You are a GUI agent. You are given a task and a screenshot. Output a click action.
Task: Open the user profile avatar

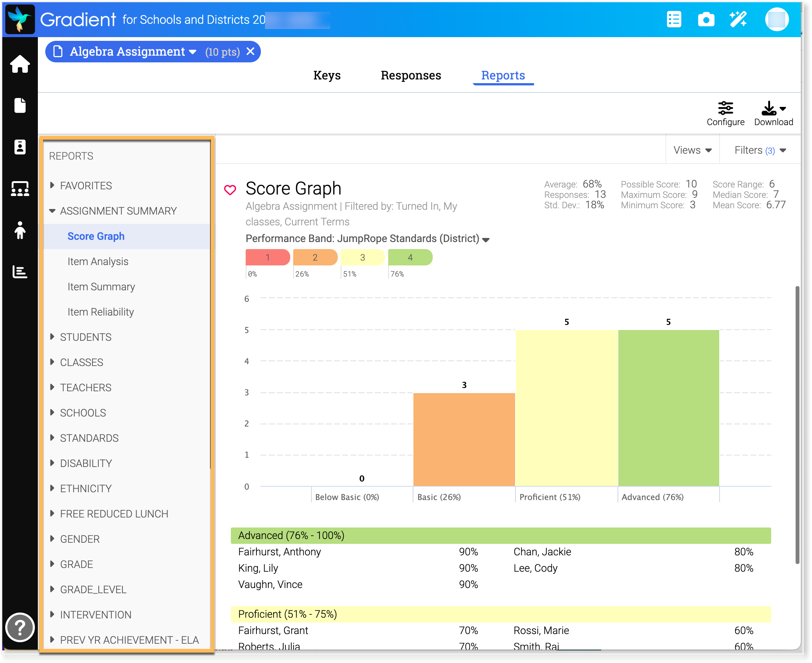tap(776, 19)
